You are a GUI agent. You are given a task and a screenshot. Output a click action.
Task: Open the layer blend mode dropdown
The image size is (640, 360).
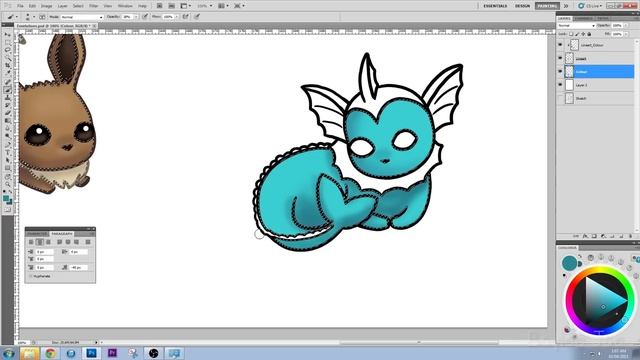click(576, 25)
